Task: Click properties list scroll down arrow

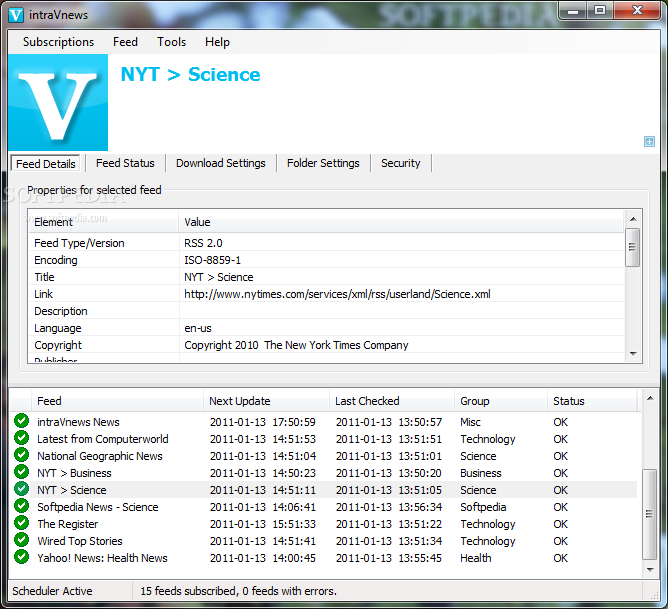Action: point(633,353)
